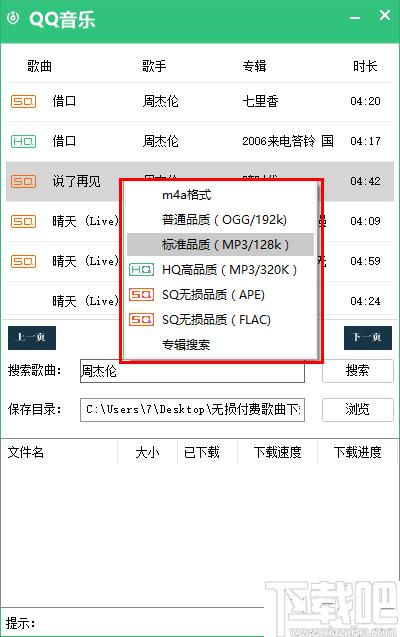Click the SQ icon next to APE option
This screenshot has width=400, height=637.
click(x=141, y=295)
